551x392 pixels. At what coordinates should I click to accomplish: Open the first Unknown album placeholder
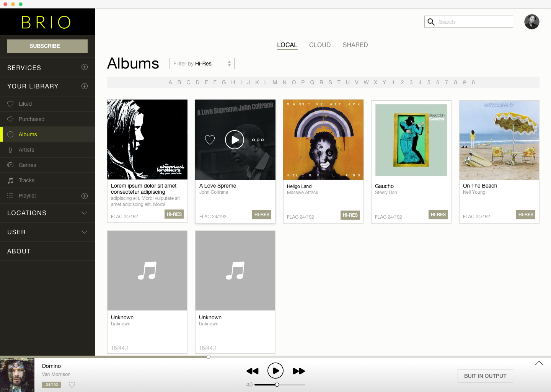point(147,271)
